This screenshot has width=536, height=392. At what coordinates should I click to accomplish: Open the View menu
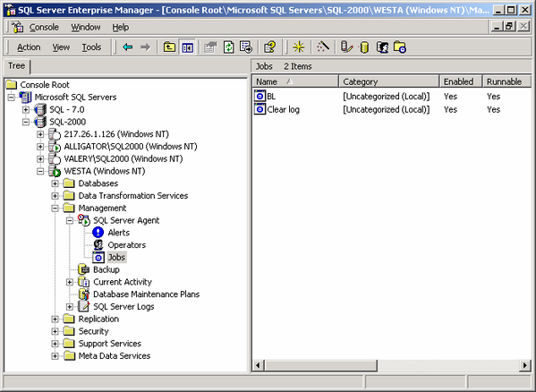(x=61, y=47)
